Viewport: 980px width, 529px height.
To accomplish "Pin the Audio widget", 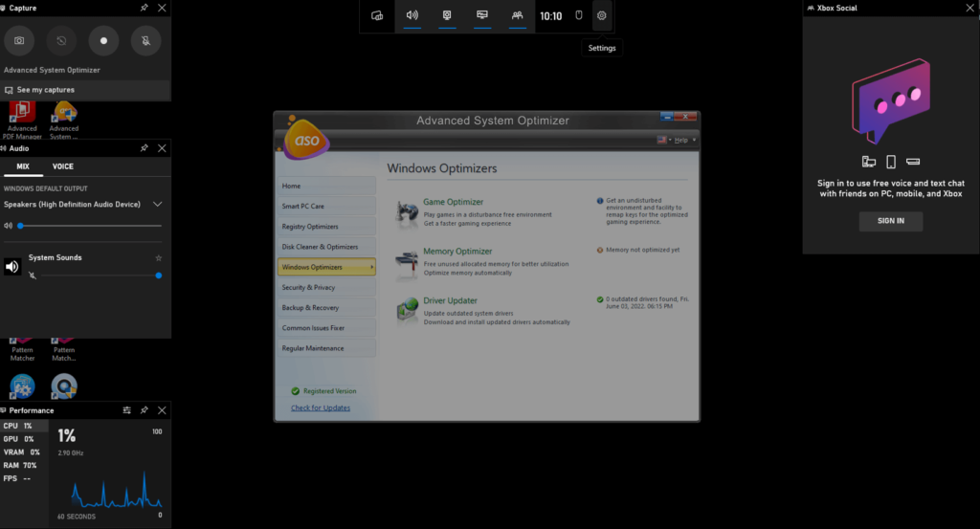I will (x=145, y=148).
